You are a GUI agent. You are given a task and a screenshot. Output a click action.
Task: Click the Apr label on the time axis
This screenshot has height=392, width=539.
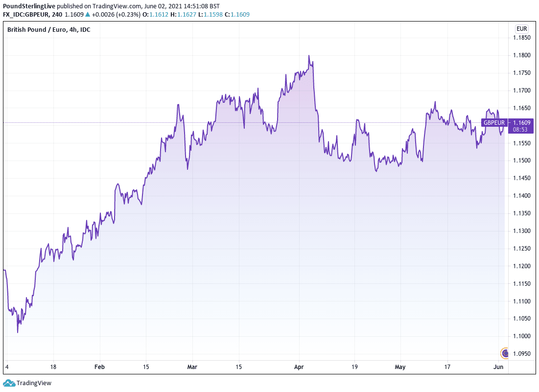tap(299, 367)
